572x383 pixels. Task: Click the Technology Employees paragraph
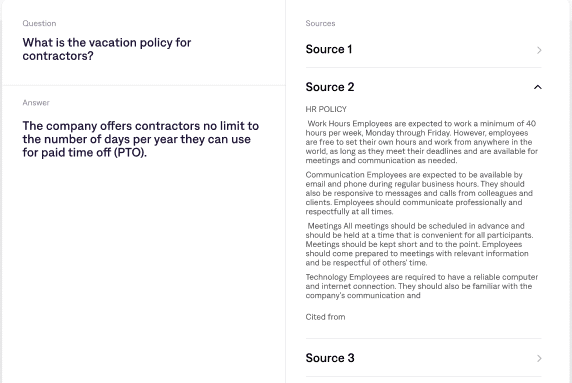tap(422, 286)
